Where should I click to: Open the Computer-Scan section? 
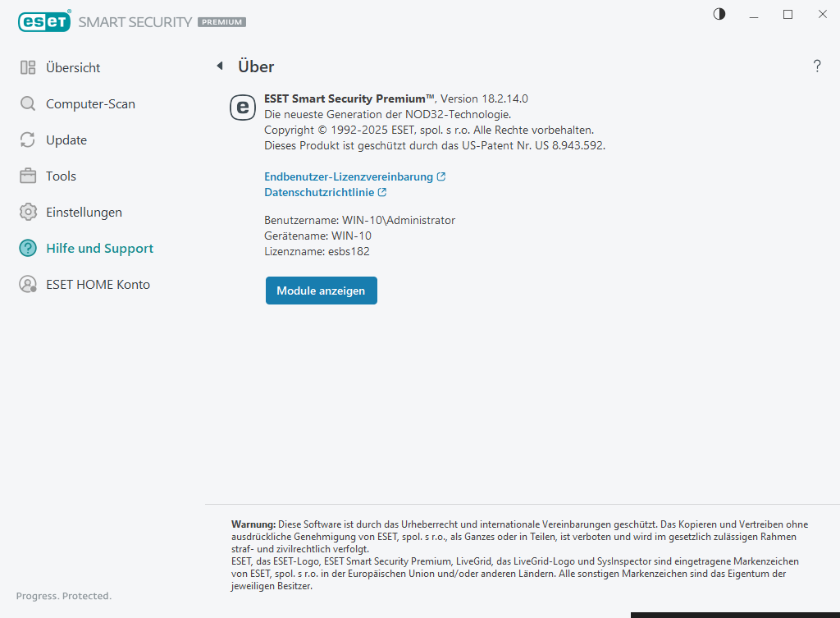click(x=90, y=104)
